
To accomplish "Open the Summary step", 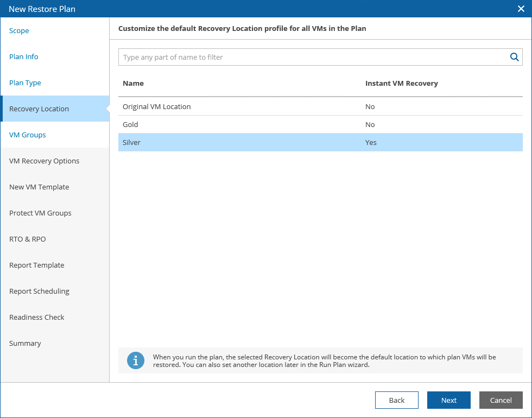I will pyautogui.click(x=25, y=344).
